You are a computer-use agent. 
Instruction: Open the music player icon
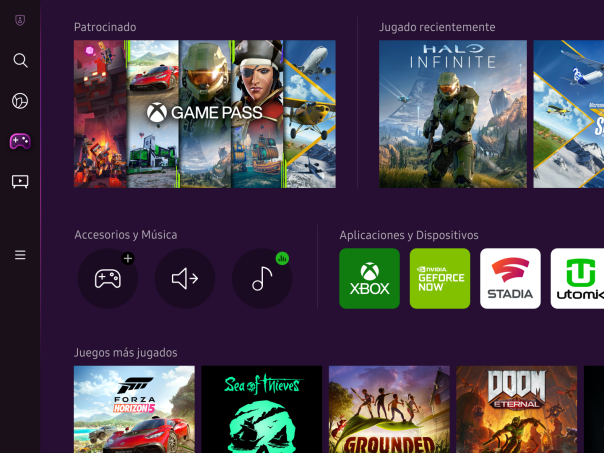tap(262, 279)
